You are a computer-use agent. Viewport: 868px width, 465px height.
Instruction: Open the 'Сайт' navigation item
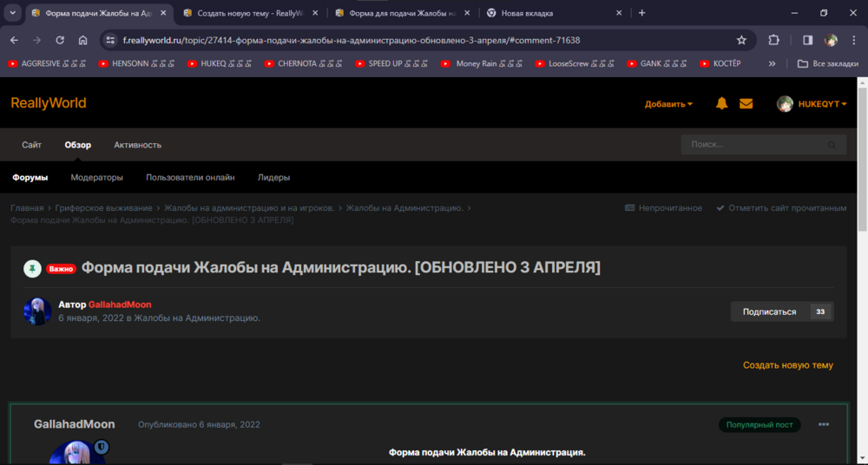click(31, 145)
